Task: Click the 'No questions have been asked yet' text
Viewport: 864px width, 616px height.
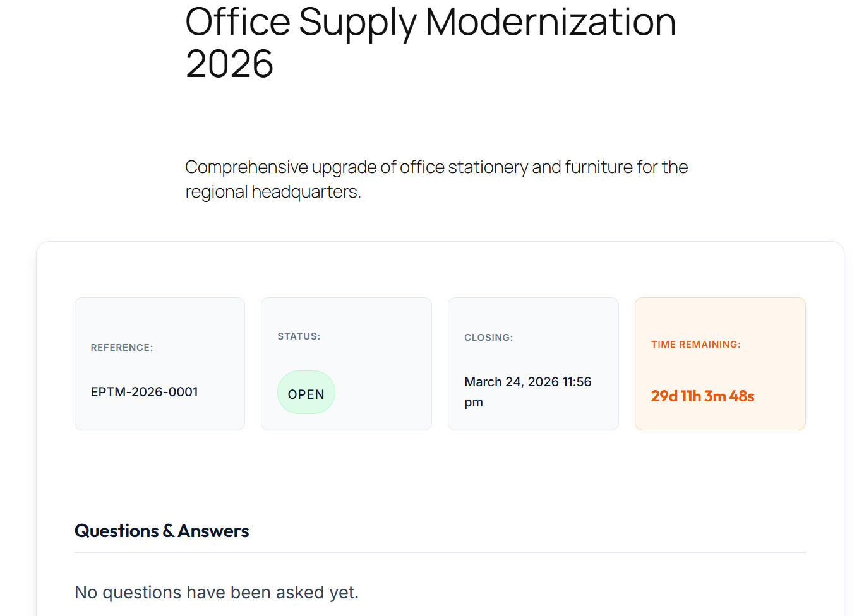Action: click(x=217, y=592)
